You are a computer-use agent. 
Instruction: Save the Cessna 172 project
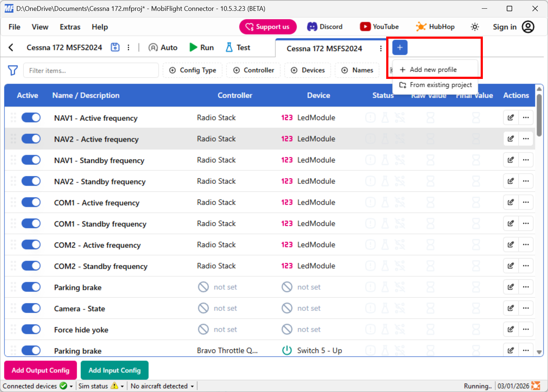pos(115,47)
